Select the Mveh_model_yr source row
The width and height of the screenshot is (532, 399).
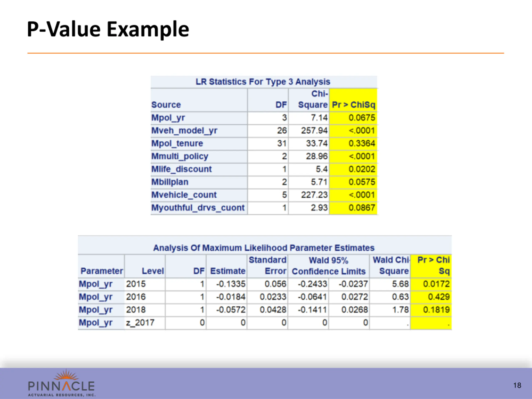click(x=264, y=131)
